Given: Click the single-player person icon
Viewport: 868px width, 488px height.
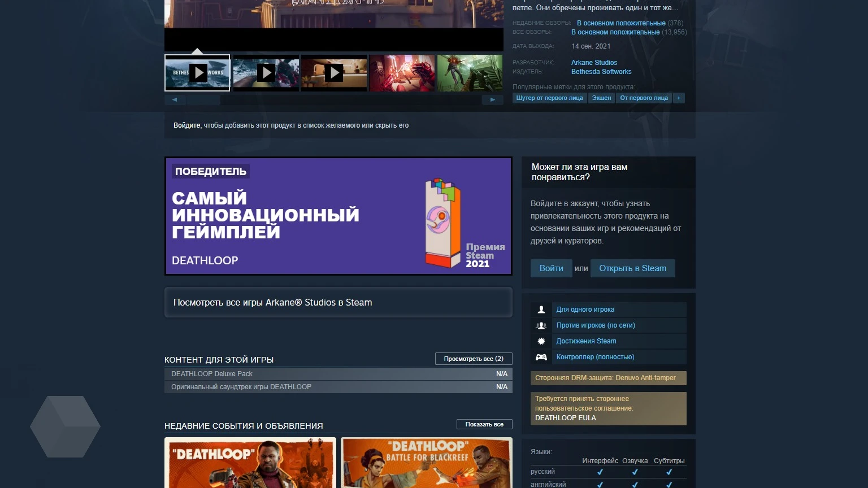Looking at the screenshot, I should [x=541, y=310].
